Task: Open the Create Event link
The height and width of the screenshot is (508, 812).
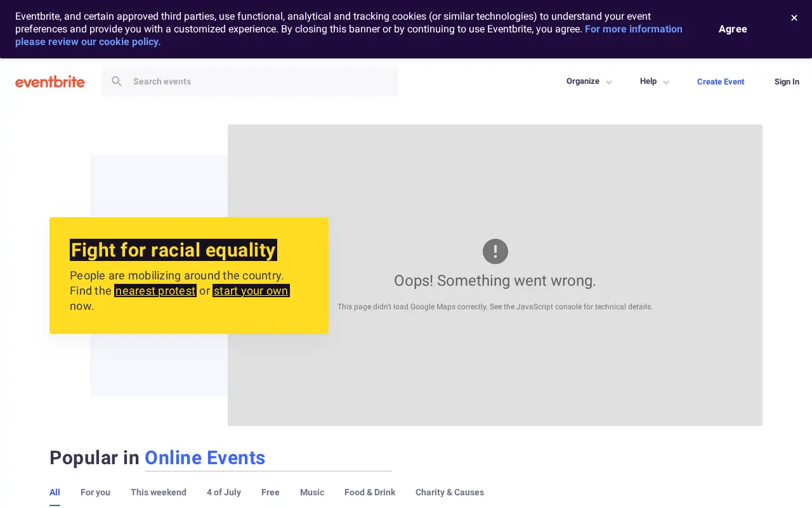Action: tap(721, 81)
